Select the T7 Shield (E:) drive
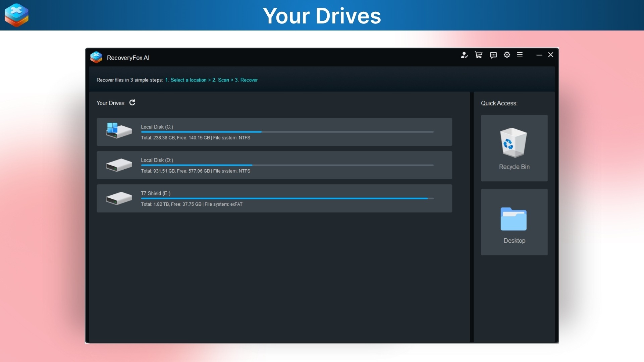The image size is (644, 362). (274, 198)
